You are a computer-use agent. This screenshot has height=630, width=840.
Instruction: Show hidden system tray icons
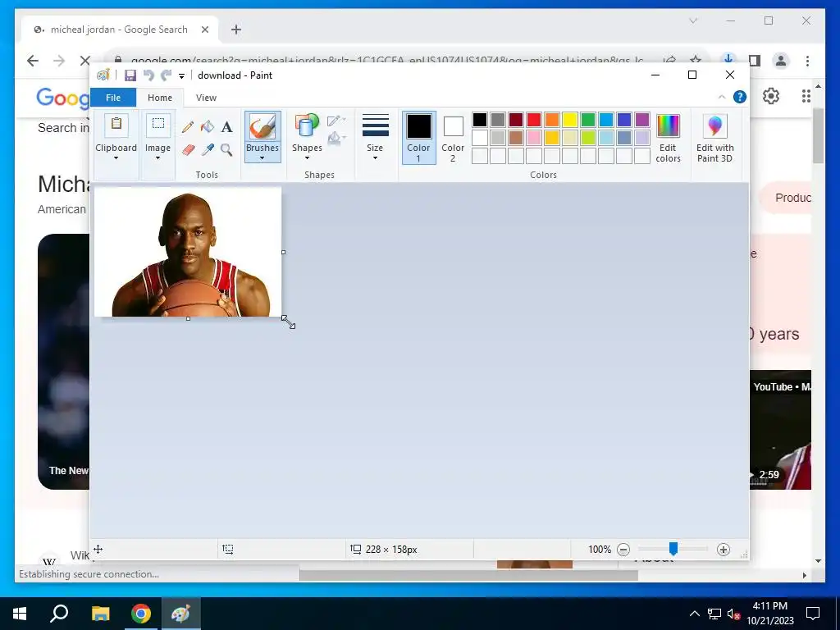coord(694,614)
